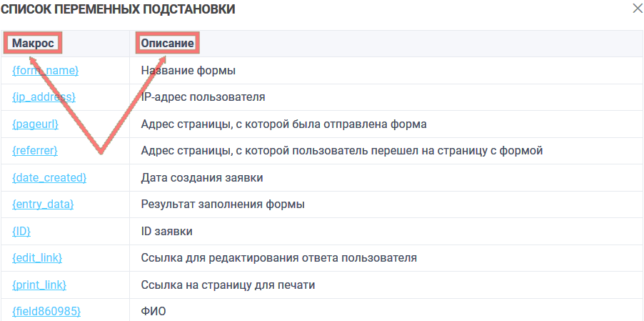Close the substitution variables list dialog
This screenshot has width=644, height=321.
(x=637, y=9)
